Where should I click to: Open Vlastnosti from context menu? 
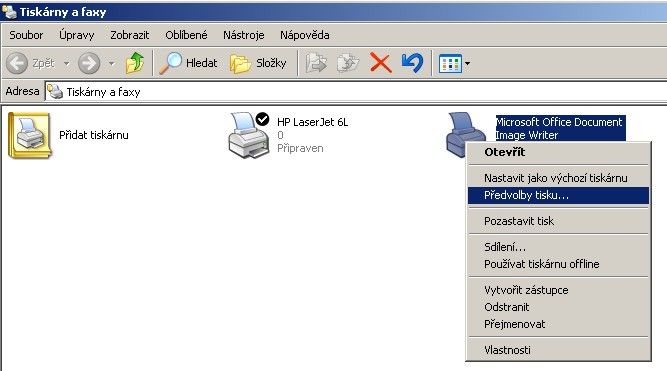pos(558,350)
